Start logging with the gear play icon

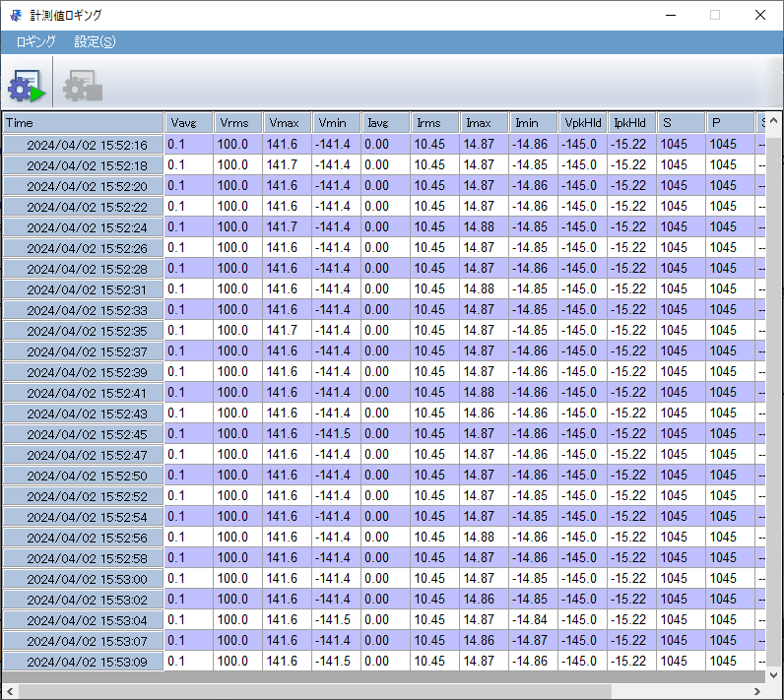[x=27, y=88]
